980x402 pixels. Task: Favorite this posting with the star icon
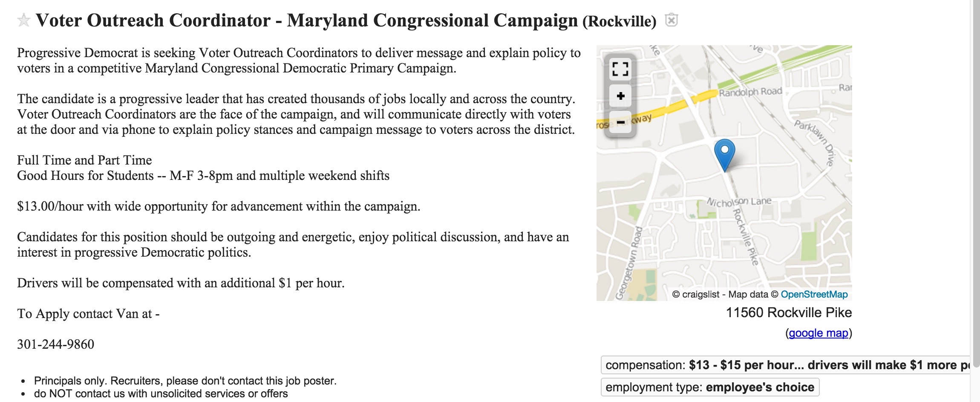coord(24,20)
